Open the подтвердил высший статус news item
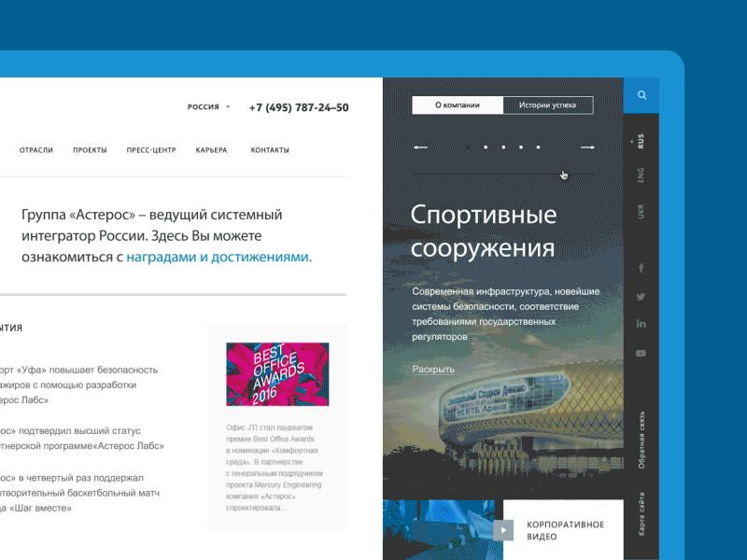Viewport: 747px width, 560px height. (82, 438)
